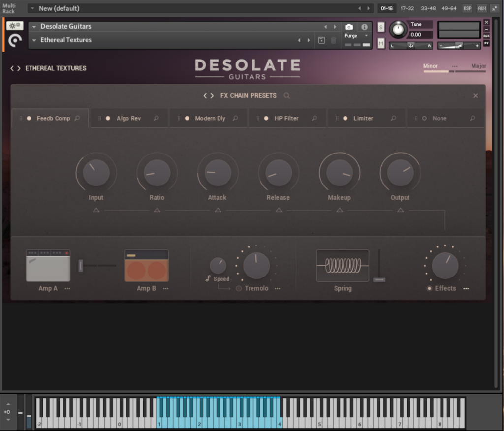This screenshot has height=431, width=504.
Task: Click the Spring reverb icon
Action: coord(343,266)
